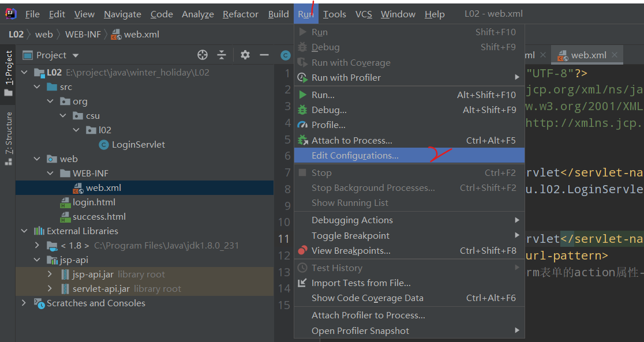
Task: Expand the < 1.8 > JDK node
Action: (x=37, y=245)
